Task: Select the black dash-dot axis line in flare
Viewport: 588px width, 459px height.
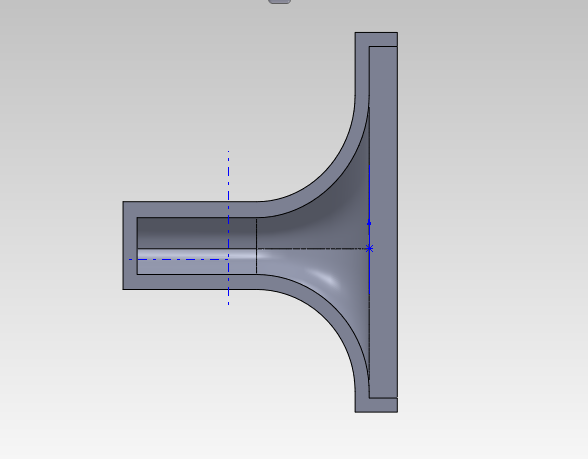Action: pos(312,248)
